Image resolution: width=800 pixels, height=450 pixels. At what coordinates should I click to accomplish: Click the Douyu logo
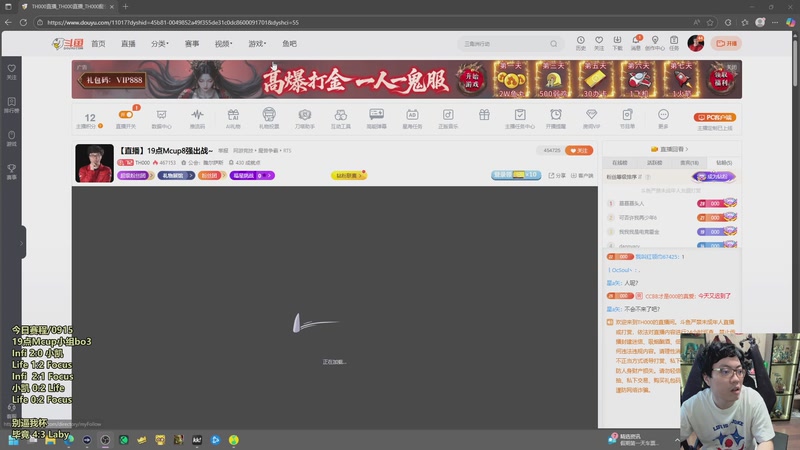(67, 44)
